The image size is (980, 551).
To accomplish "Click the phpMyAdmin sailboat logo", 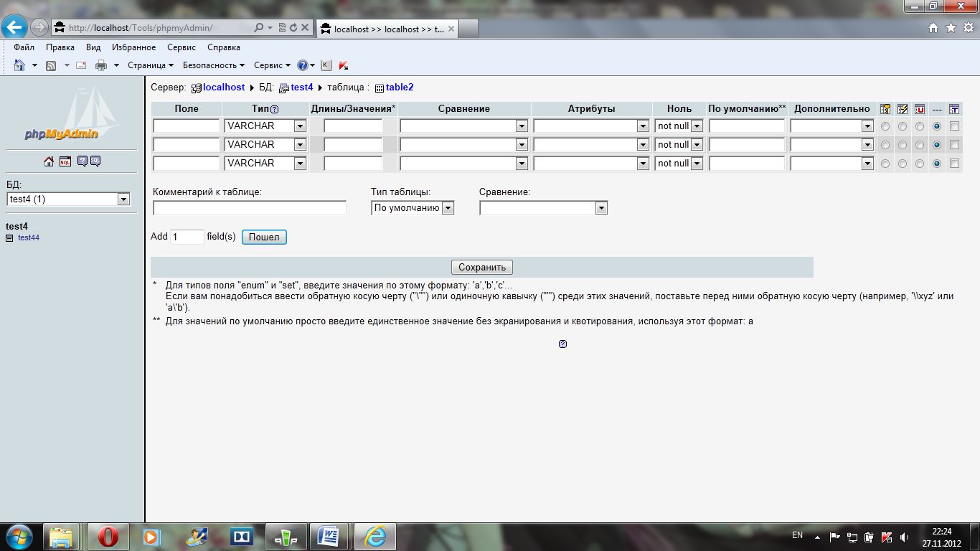I will click(x=71, y=113).
